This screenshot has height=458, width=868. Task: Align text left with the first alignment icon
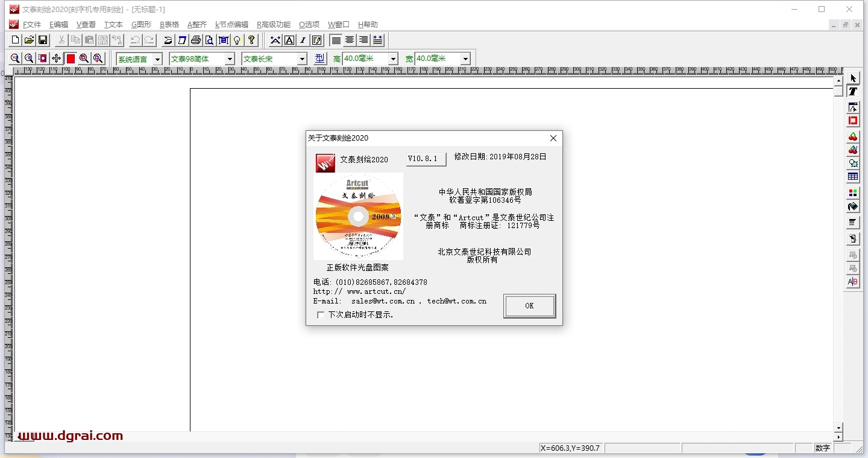click(336, 40)
